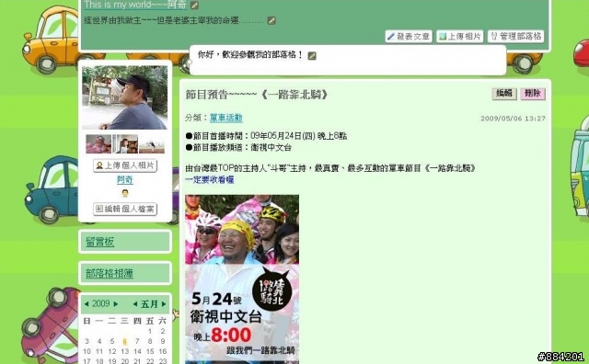This screenshot has width=589, height=364.
Task: Click 刪除 delete post button
Action: tap(533, 94)
